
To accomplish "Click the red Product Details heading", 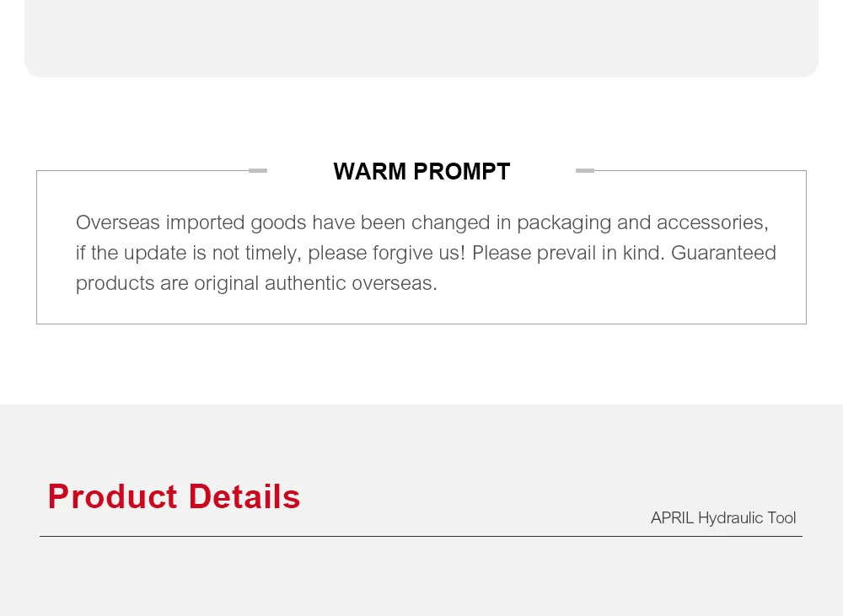I will [174, 496].
